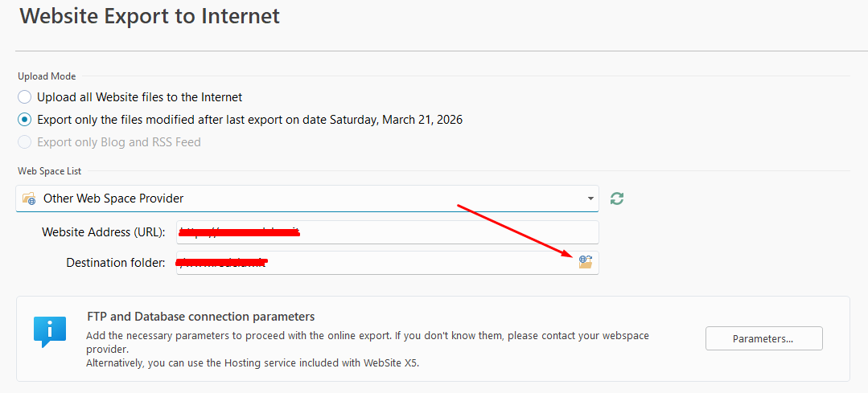Click the blue information speech-bubble icon
The width and height of the screenshot is (868, 393).
[x=48, y=330]
